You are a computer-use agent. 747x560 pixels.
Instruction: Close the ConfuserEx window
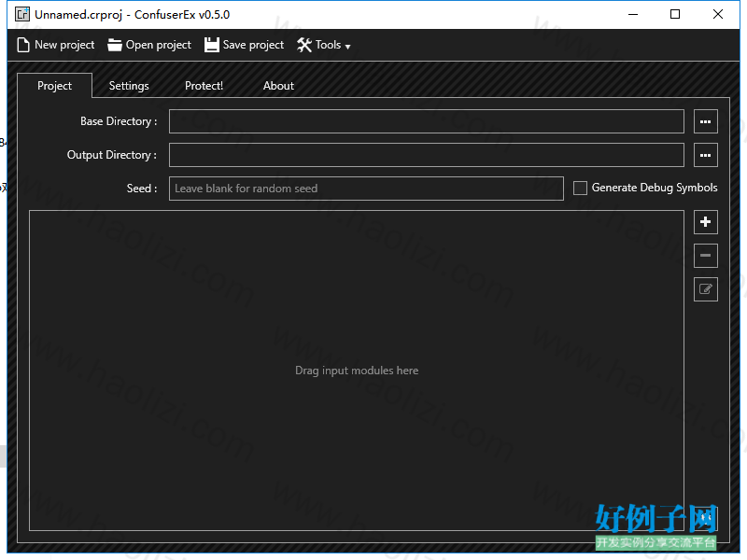point(718,14)
